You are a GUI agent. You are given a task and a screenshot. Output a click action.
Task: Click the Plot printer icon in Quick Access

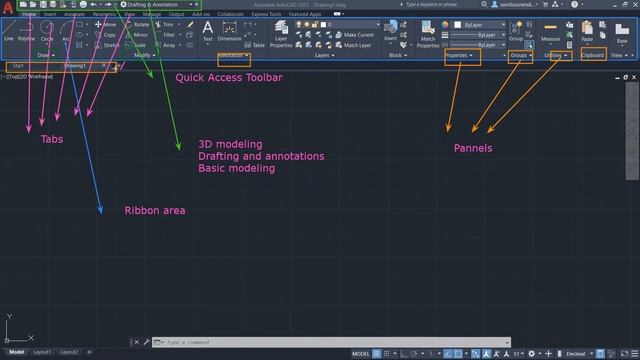[83, 4]
